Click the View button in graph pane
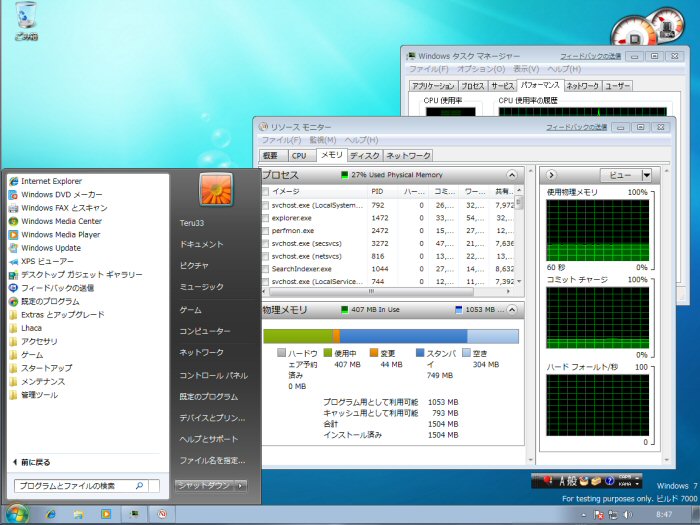The height and width of the screenshot is (525, 700). tap(621, 175)
